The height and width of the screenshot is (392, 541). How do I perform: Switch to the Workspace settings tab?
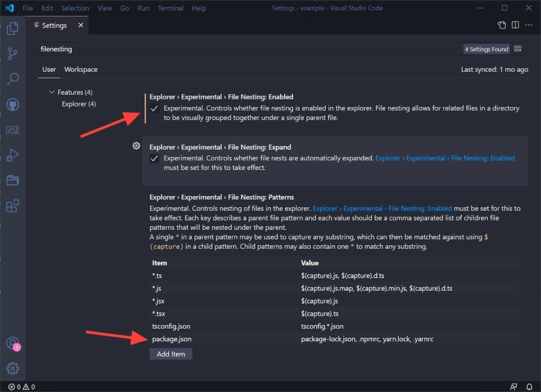[x=81, y=69]
